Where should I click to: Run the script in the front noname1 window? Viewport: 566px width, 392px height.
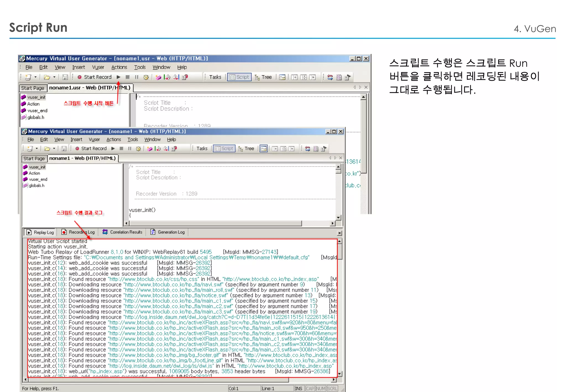tap(113, 148)
